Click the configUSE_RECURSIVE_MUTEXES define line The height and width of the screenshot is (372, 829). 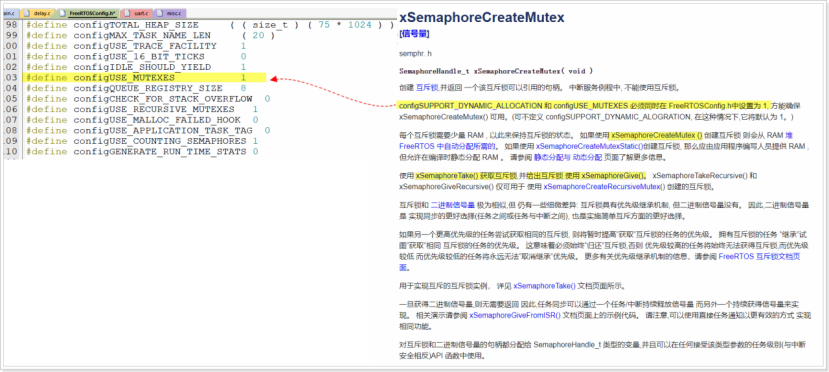point(142,109)
